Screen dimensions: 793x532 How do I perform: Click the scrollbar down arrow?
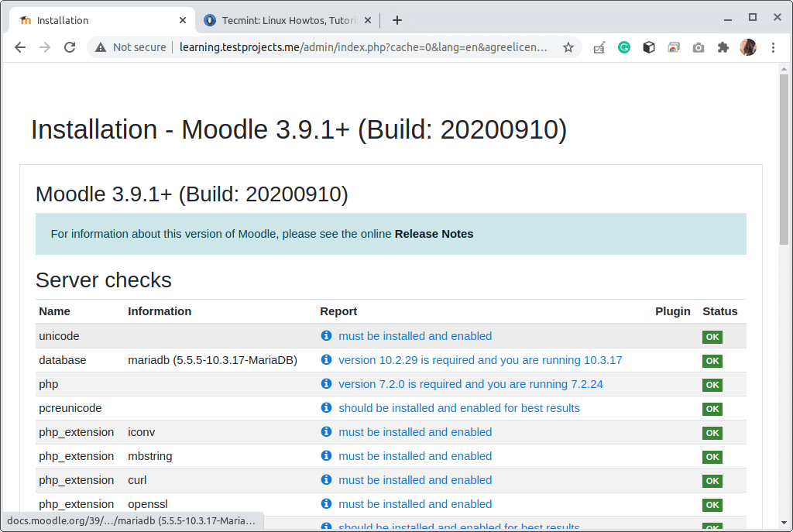tap(784, 523)
